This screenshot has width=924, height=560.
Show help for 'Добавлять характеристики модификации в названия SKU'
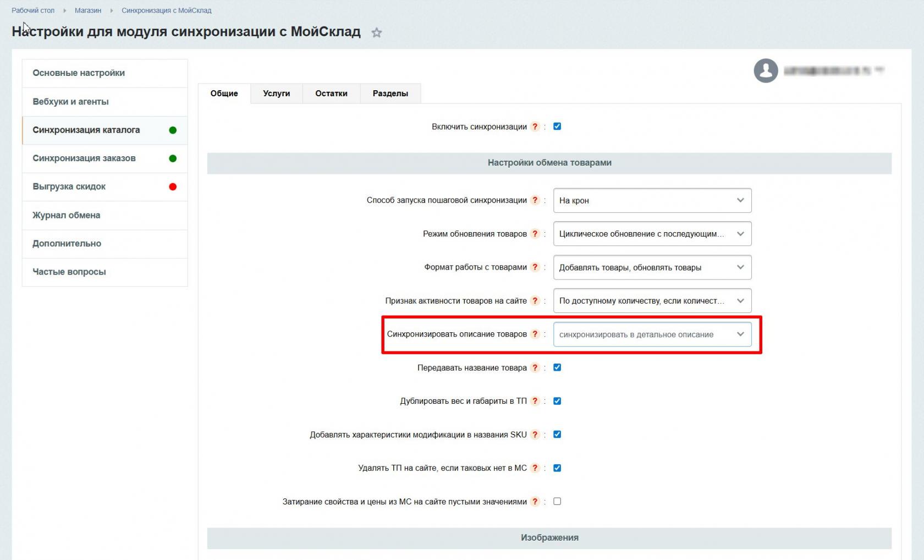535,435
